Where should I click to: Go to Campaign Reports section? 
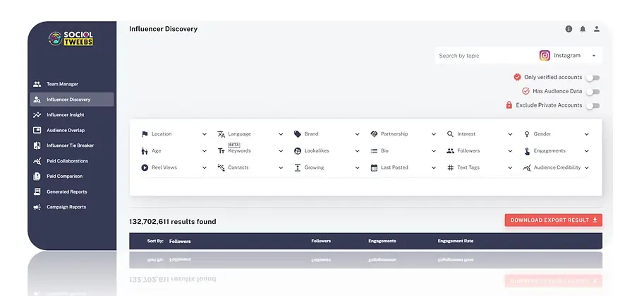pos(66,207)
